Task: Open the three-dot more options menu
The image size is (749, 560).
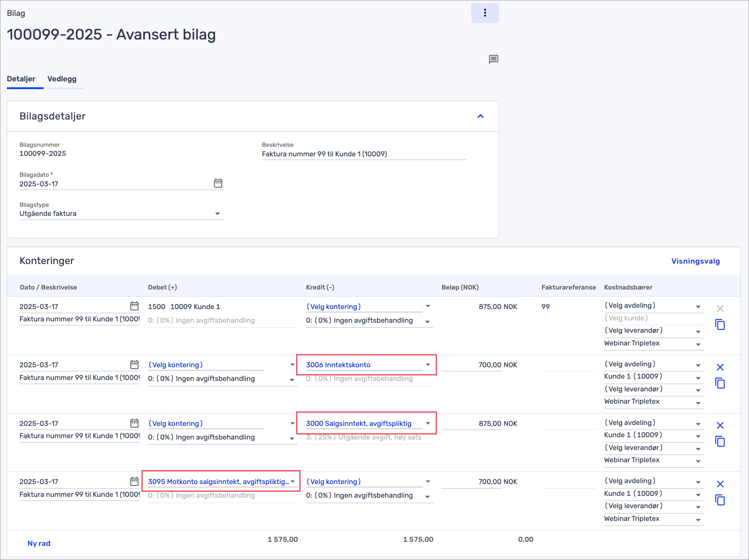Action: tap(485, 13)
